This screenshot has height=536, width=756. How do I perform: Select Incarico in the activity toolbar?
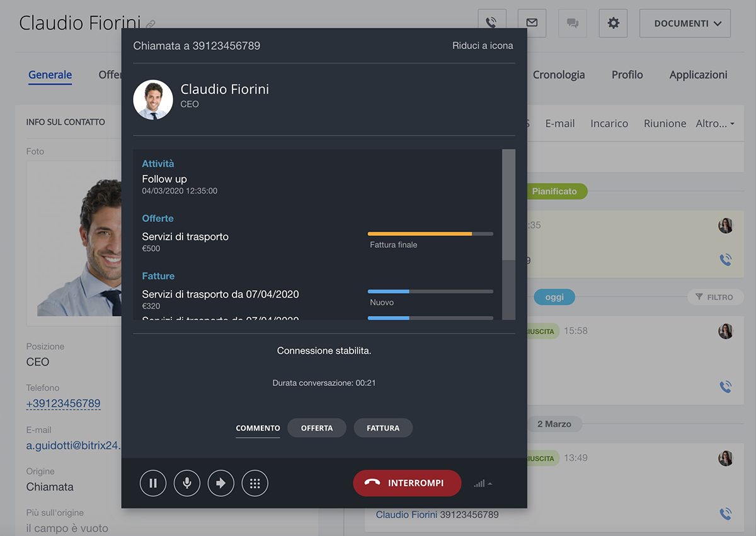tap(609, 124)
